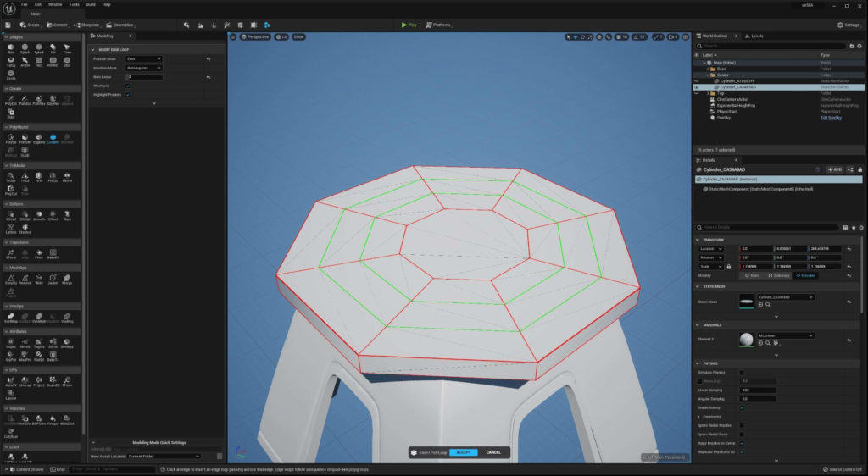The image size is (868, 476).
Task: Choose the Warp deform tool
Action: click(67, 216)
